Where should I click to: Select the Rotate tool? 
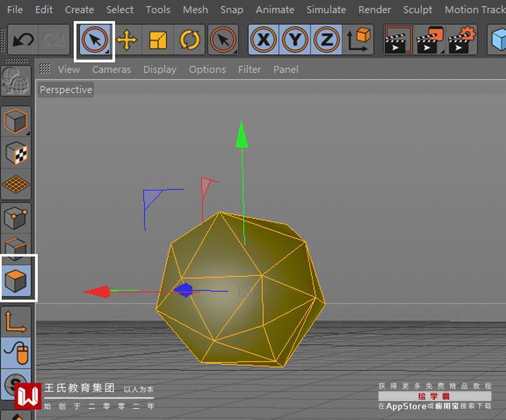[190, 40]
